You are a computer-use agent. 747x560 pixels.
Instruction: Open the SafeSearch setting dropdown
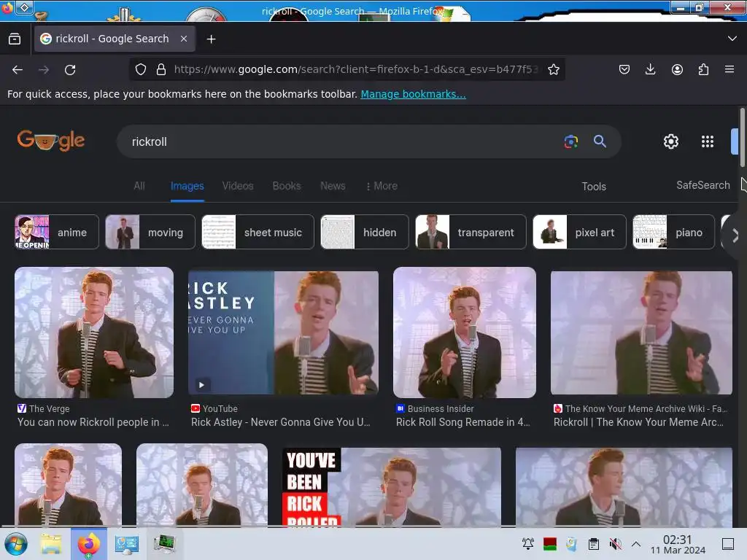[703, 185]
